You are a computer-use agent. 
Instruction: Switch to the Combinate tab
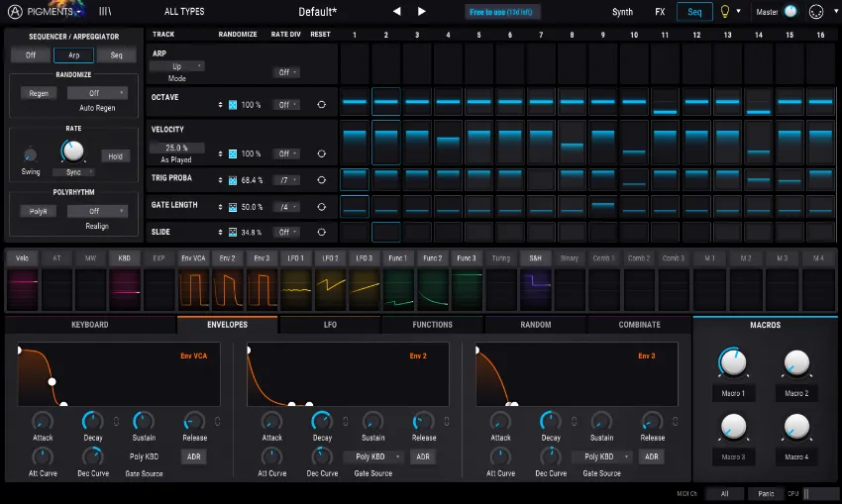click(639, 325)
